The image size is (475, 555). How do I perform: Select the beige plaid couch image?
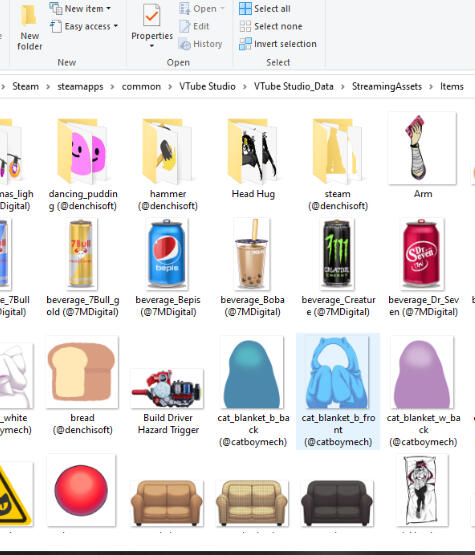pyautogui.click(x=252, y=503)
